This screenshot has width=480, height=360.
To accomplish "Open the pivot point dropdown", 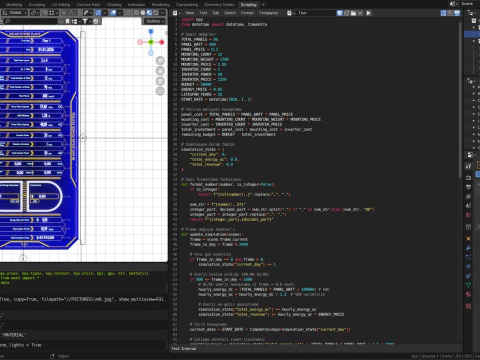I will 35,13.
